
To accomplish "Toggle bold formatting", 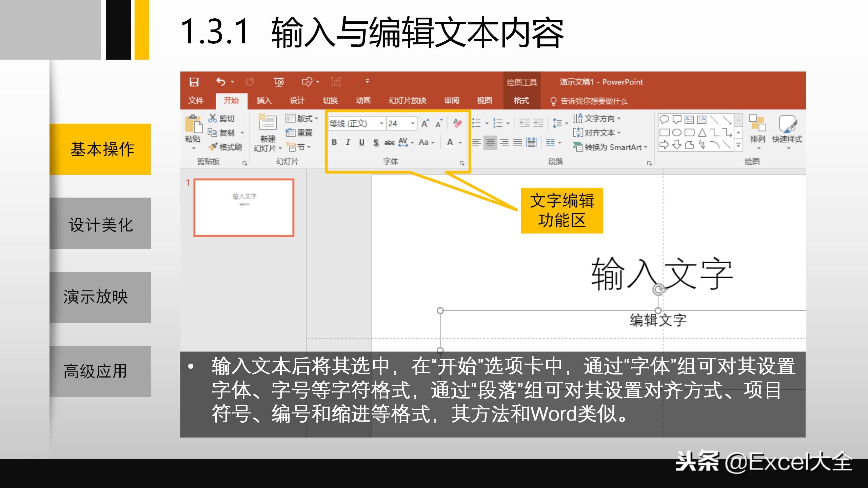I will point(335,142).
